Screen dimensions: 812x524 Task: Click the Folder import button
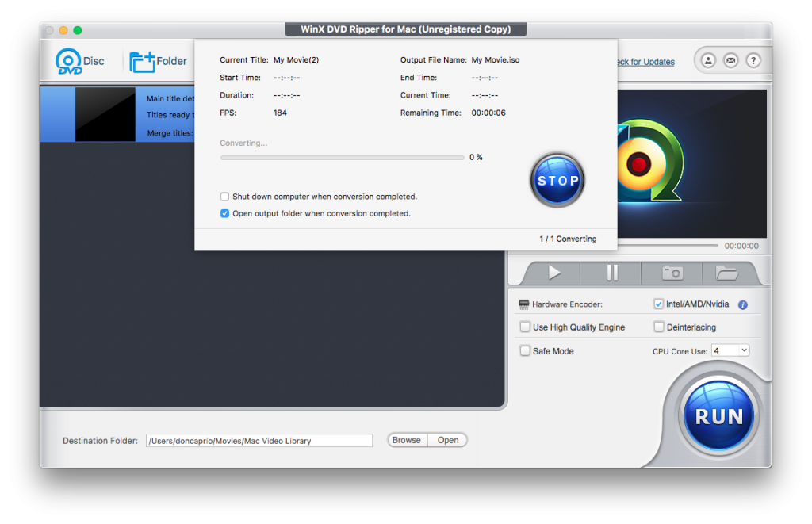pos(158,61)
